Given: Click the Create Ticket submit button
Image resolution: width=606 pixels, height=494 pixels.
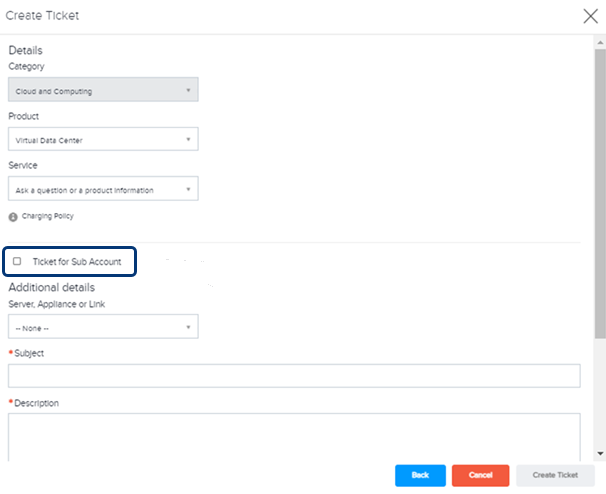Looking at the screenshot, I should pos(555,475).
